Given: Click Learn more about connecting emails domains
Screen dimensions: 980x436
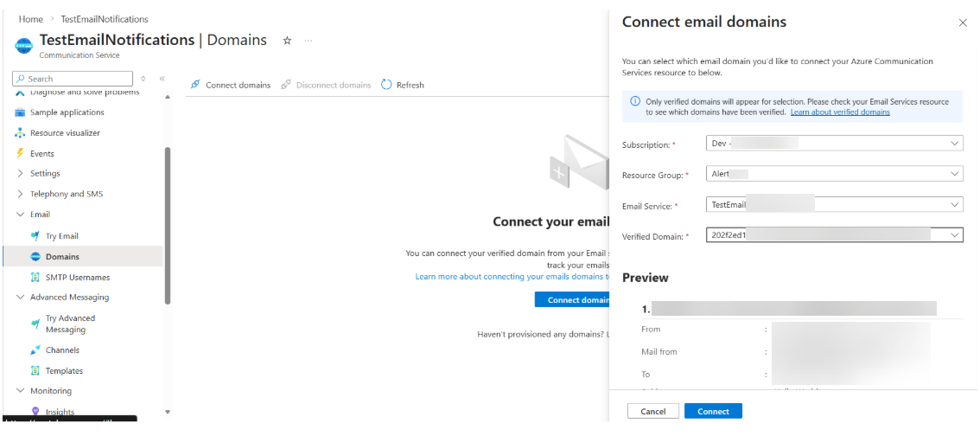Looking at the screenshot, I should click(x=512, y=277).
